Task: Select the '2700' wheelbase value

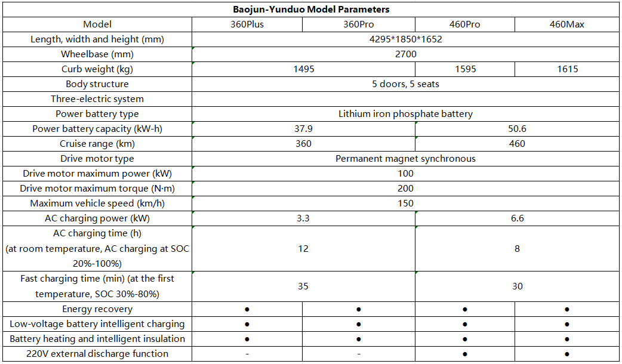Action: pyautogui.click(x=405, y=54)
